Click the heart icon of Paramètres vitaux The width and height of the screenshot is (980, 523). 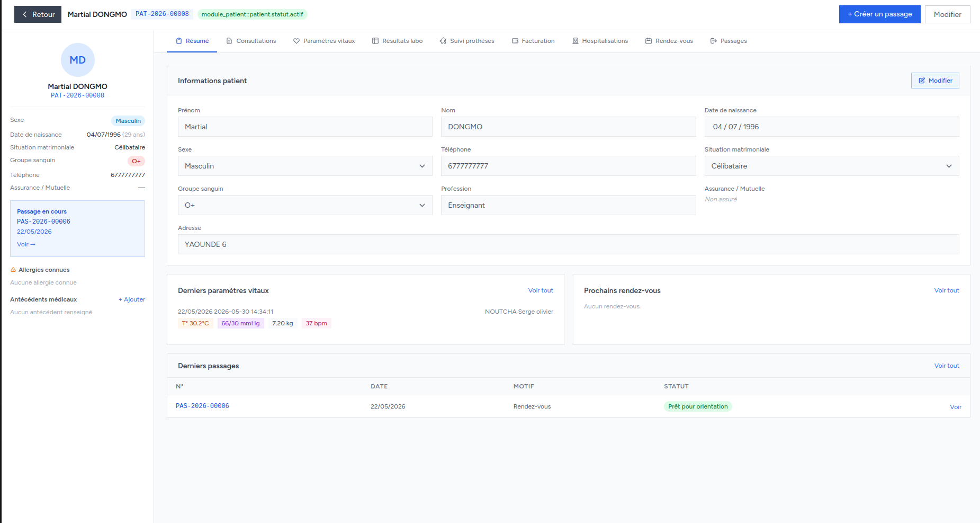(296, 41)
